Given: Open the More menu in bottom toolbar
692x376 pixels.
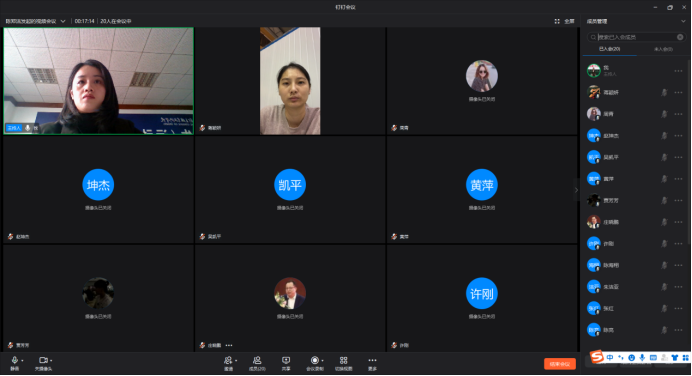Looking at the screenshot, I should (x=372, y=363).
